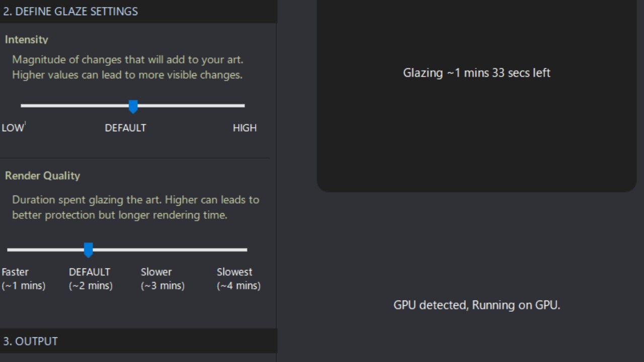
Task: Choose the Faster (~1 mins) render option
Action: click(x=23, y=279)
